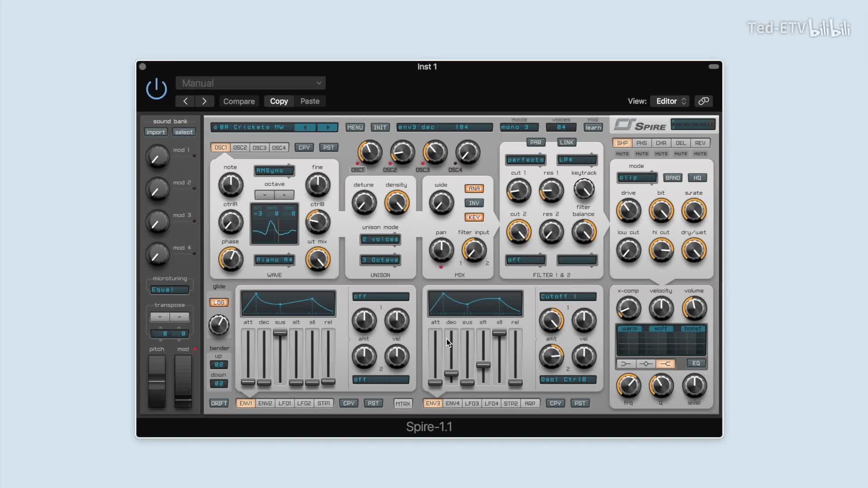The width and height of the screenshot is (868, 488).
Task: Click the Compare button
Action: [x=239, y=101]
